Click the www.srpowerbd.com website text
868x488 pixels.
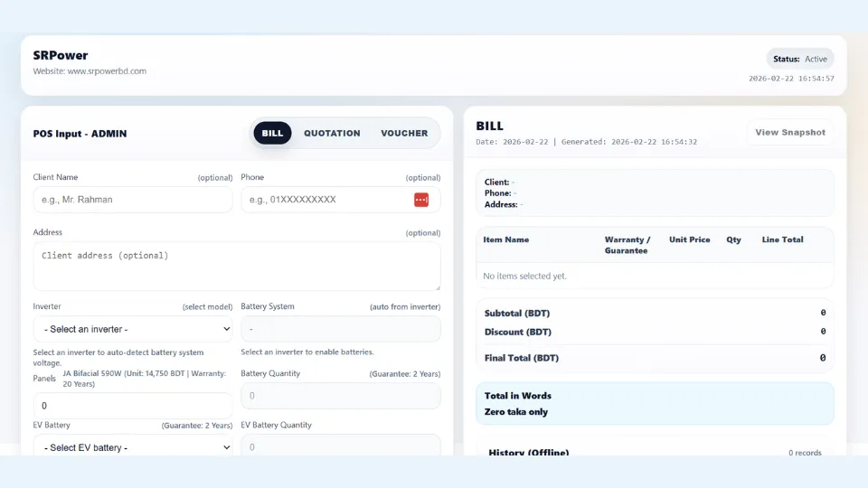click(x=107, y=71)
